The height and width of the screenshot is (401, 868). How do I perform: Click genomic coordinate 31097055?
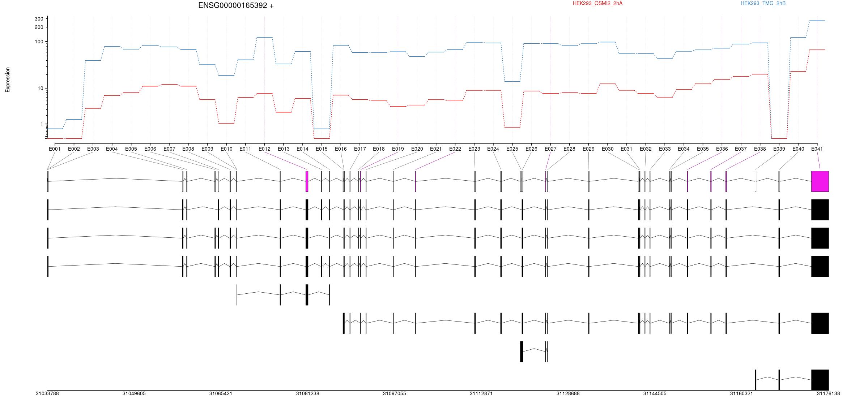[394, 393]
